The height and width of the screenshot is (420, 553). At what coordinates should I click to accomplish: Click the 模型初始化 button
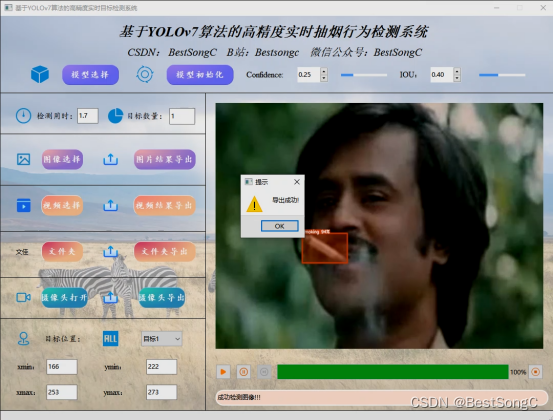coord(200,75)
